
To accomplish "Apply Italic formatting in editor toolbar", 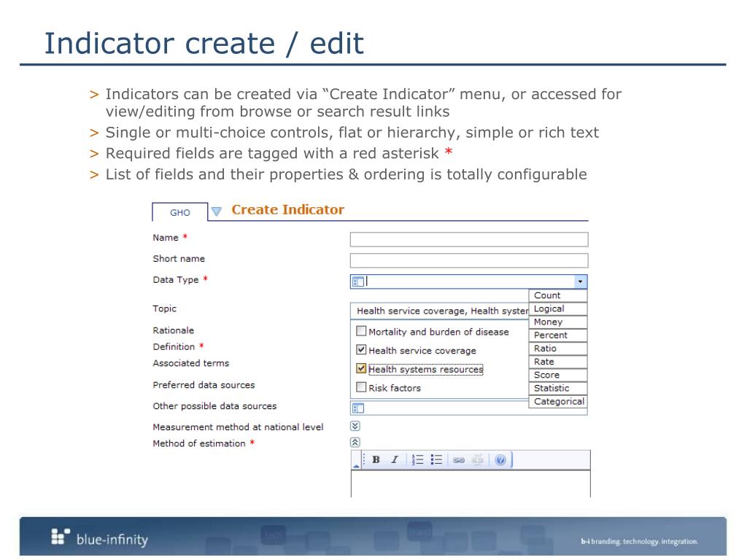I will (x=395, y=459).
